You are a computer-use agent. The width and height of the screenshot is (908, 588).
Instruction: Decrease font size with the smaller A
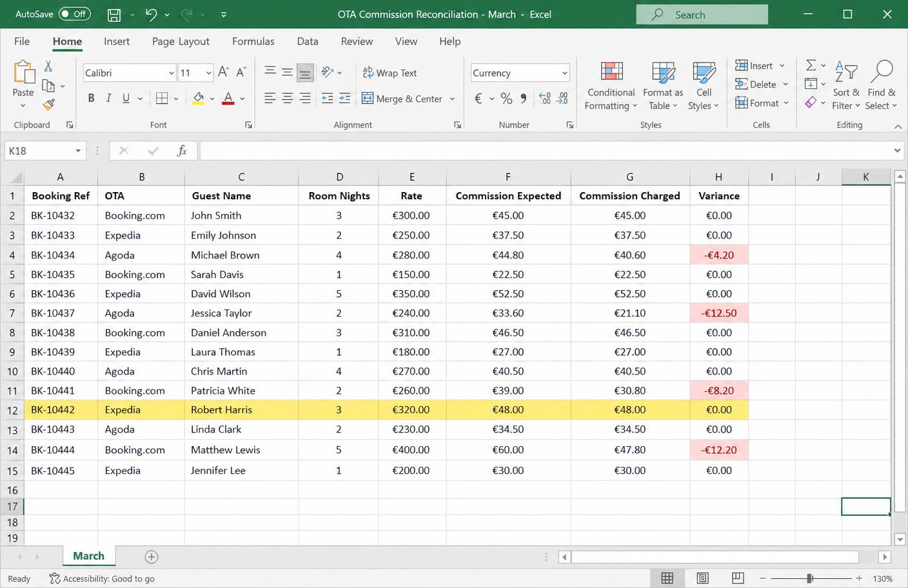point(241,72)
